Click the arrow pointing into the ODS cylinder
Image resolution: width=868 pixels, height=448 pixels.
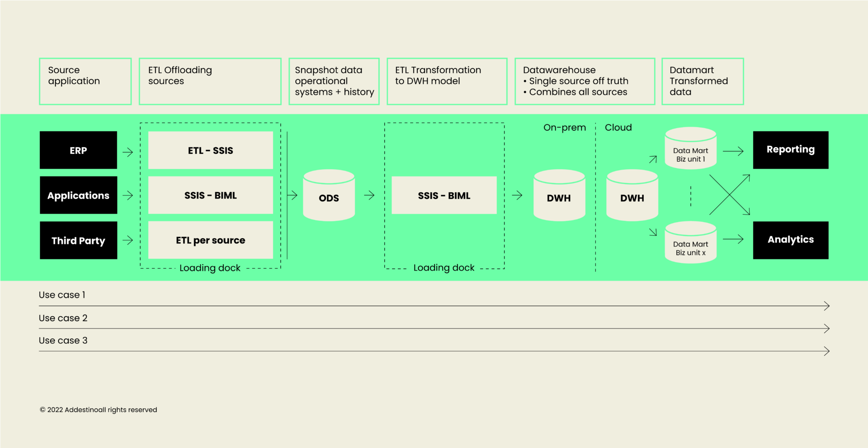coord(292,195)
